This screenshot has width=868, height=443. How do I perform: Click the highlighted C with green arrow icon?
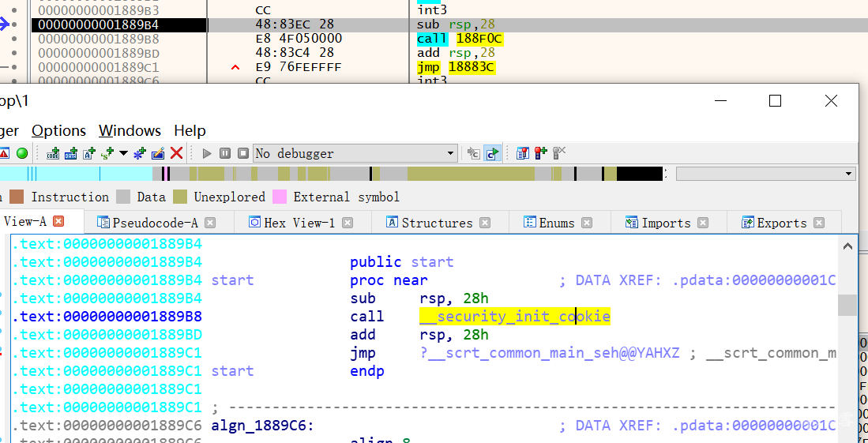click(x=492, y=153)
